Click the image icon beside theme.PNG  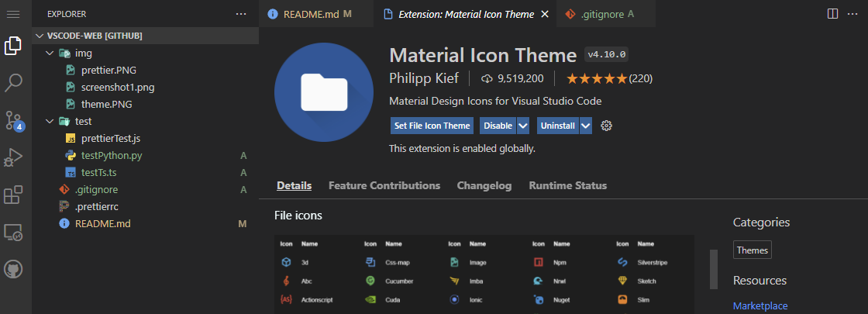70,104
